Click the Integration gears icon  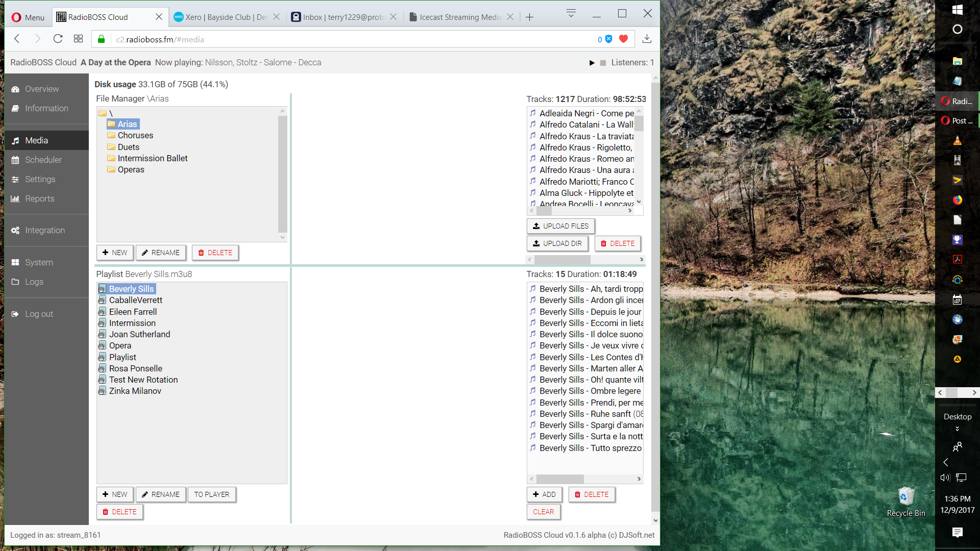click(15, 231)
